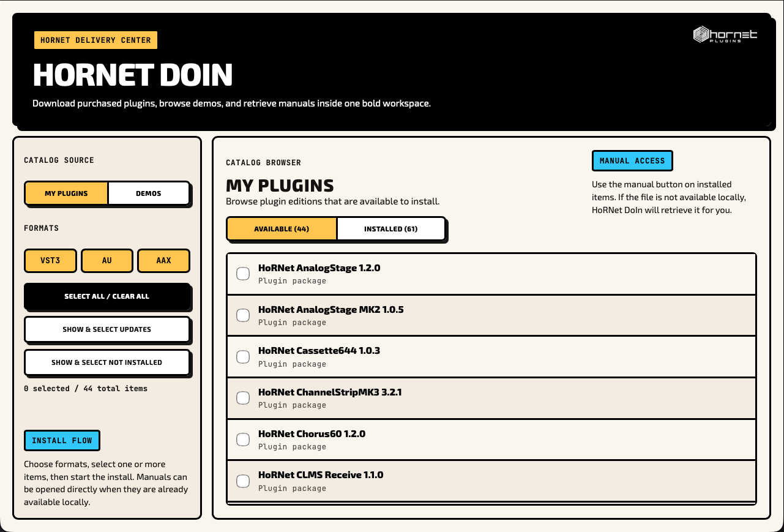Enable the HoRNet ChannelStripMK3 3.2.1 checkbox
The height and width of the screenshot is (532, 784).
[243, 398]
